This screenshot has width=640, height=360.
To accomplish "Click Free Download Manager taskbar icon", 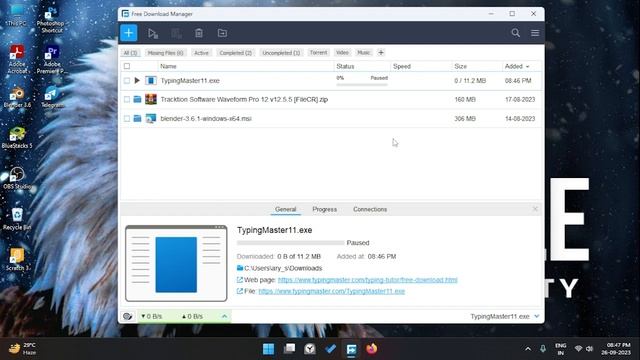I will [x=351, y=349].
